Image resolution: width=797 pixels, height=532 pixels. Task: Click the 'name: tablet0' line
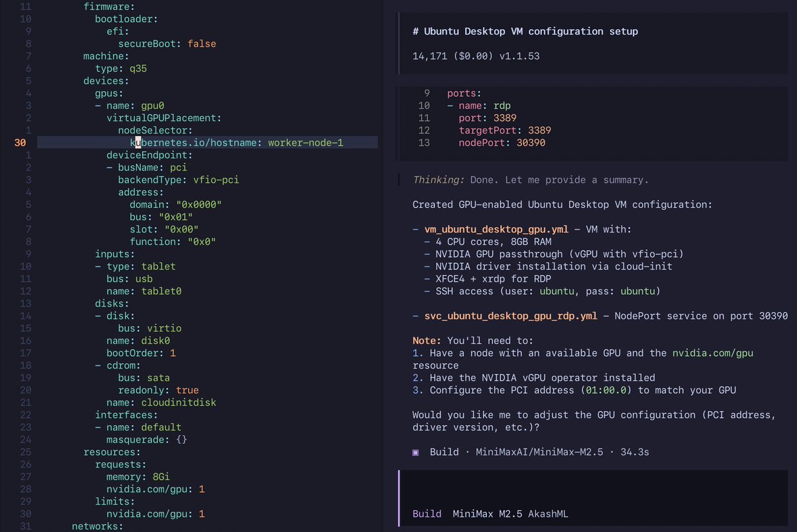[144, 291]
